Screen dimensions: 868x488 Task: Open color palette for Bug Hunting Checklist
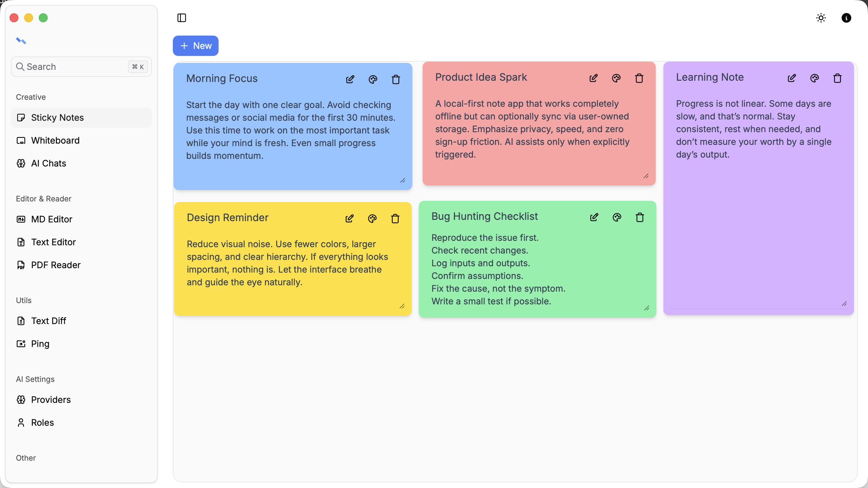[617, 217]
